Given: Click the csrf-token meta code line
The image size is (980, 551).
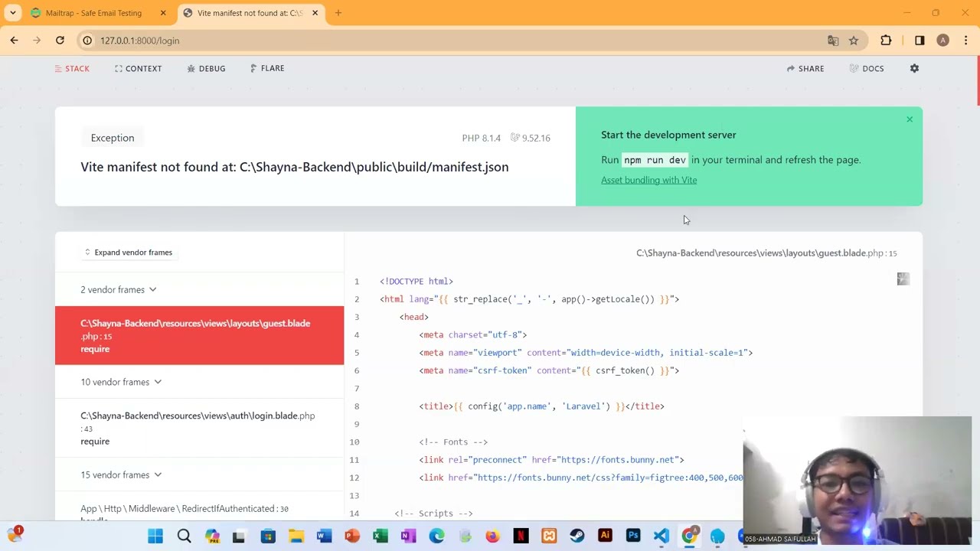Looking at the screenshot, I should click(549, 370).
